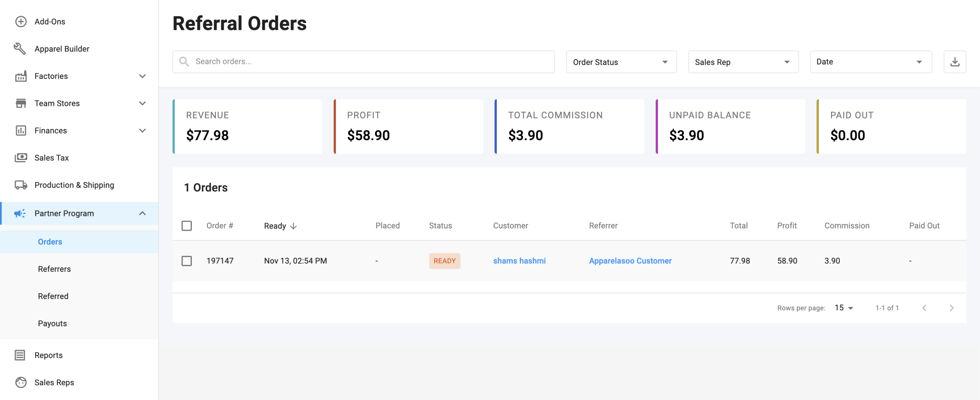Viewport: 980px width, 400px height.
Task: Open the Date filter dropdown
Action: click(x=871, y=62)
